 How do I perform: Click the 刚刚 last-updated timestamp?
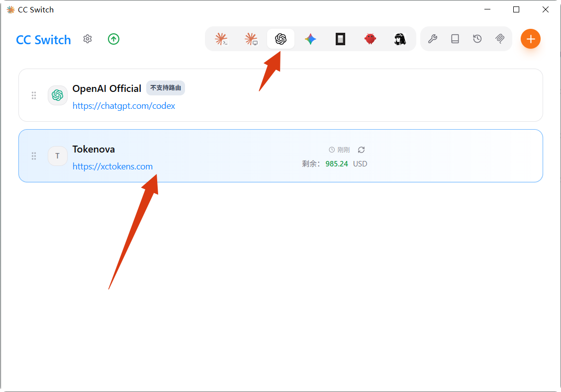(344, 150)
